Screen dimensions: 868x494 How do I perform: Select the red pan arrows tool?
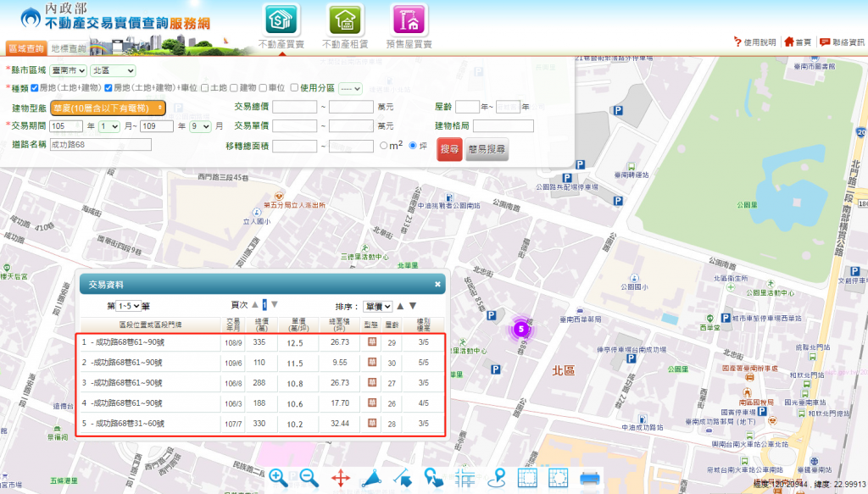tap(341, 478)
